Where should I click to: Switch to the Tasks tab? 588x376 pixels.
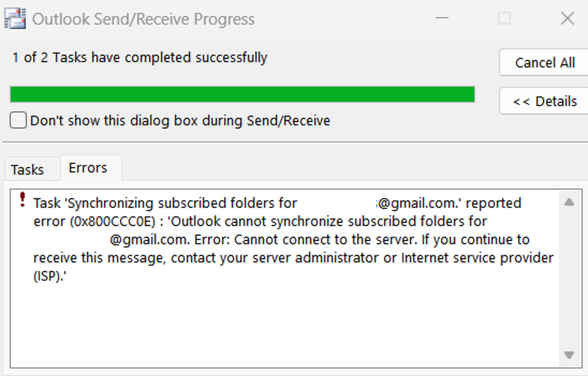[x=27, y=169]
